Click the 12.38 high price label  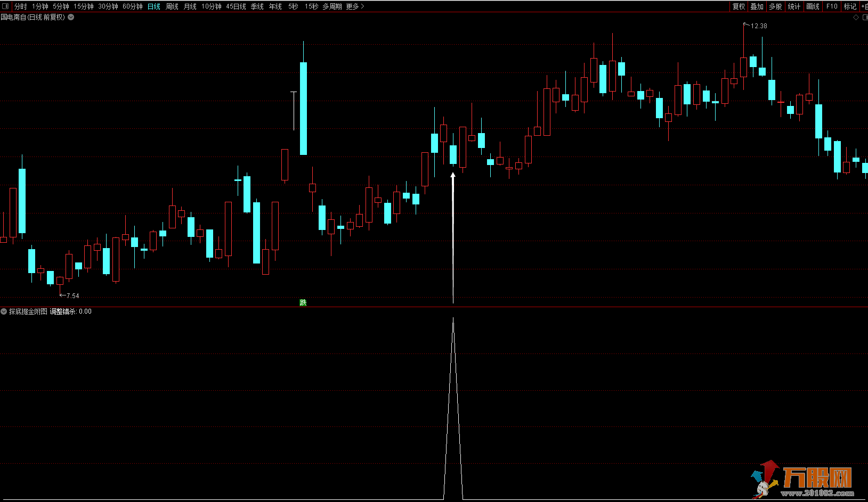pyautogui.click(x=759, y=26)
